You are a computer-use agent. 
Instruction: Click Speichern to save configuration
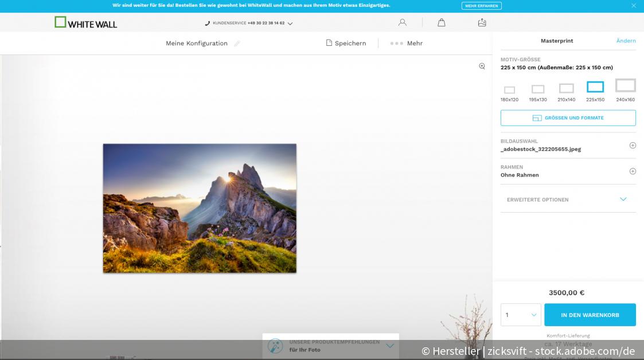[346, 44]
